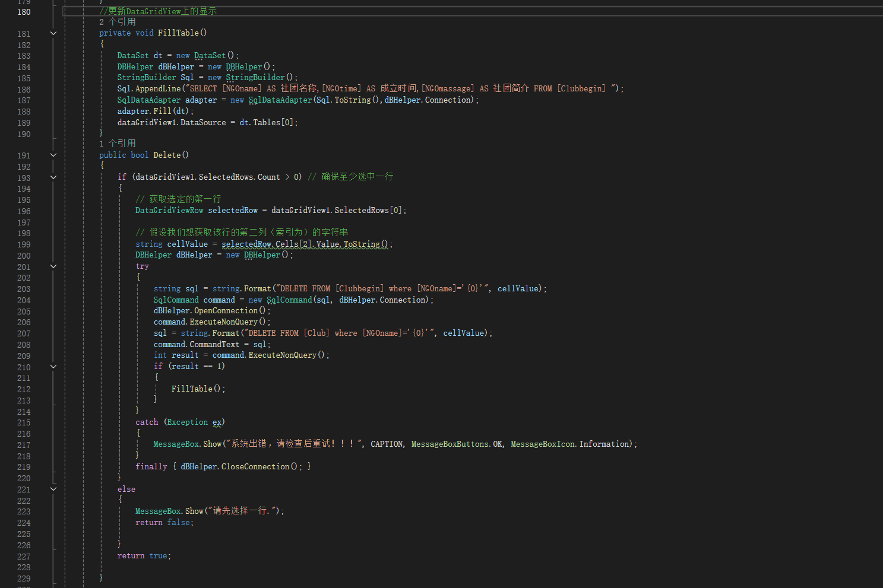
Task: Click line number 180 in the gutter
Action: pos(24,12)
